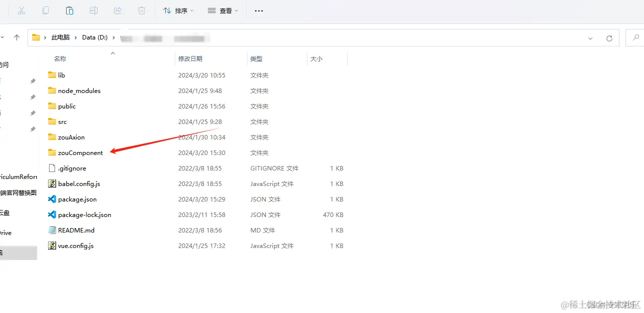This screenshot has height=313, width=644.
Task: Click the Delete trash icon
Action: (141, 10)
